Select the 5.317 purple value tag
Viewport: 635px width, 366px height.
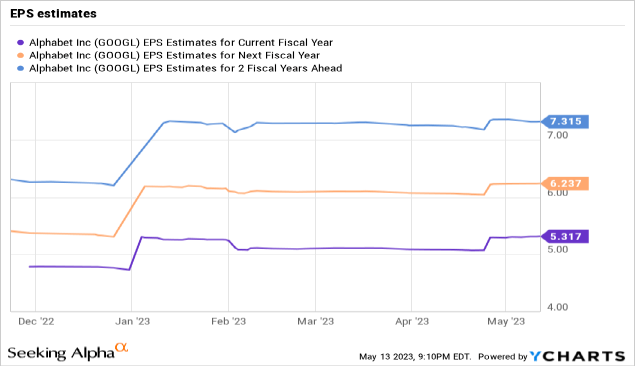point(565,236)
